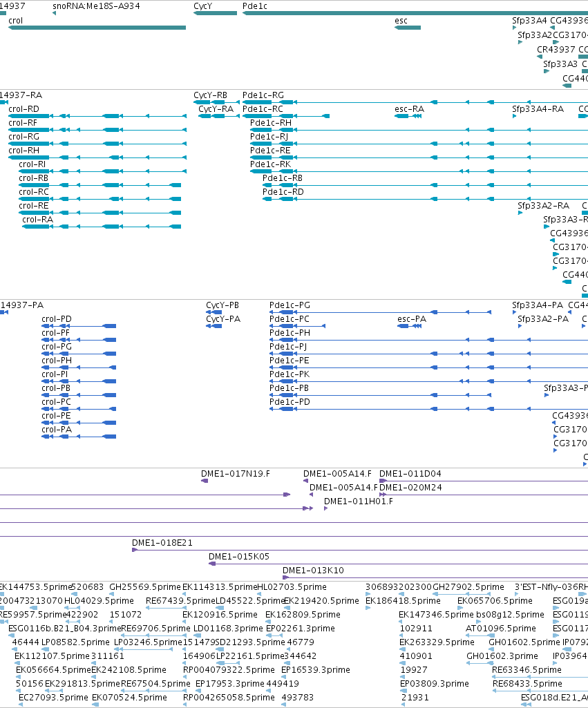Select the DME1-011D04 BAC label
This screenshot has width=588, height=708.
(410, 474)
